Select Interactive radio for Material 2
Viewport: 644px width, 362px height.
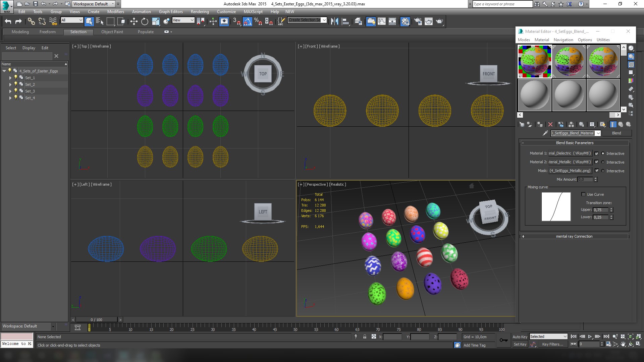pos(603,162)
